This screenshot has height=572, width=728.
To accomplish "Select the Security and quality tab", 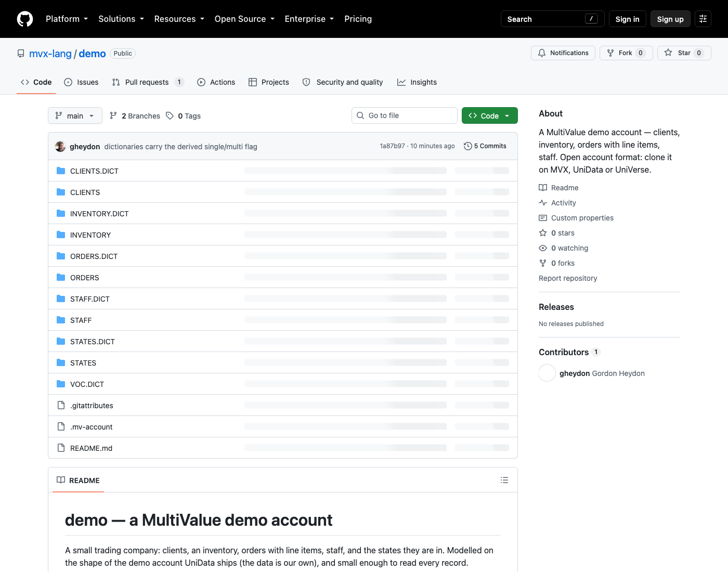I will tap(343, 82).
